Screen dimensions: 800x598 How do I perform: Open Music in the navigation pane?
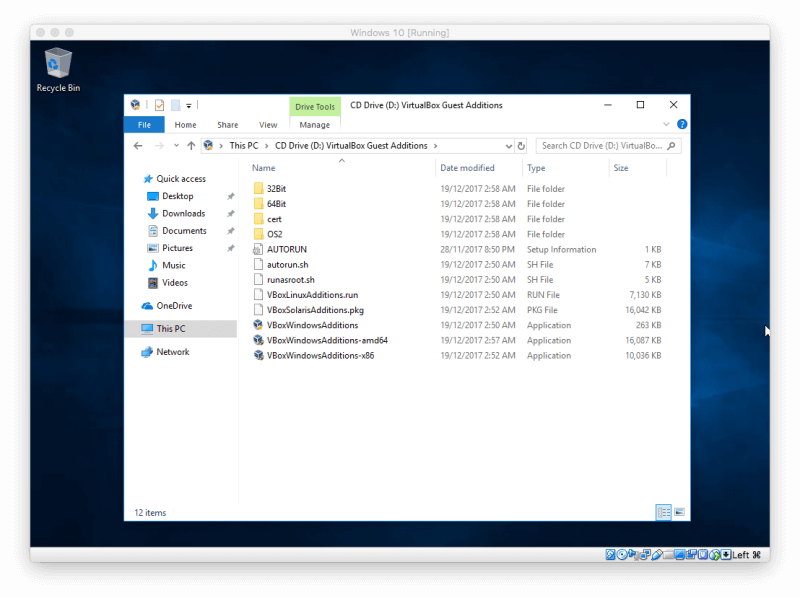(x=173, y=265)
